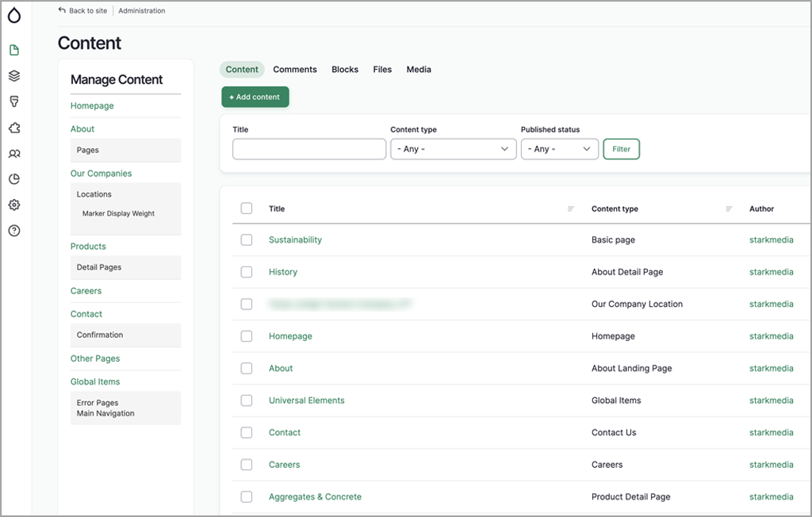This screenshot has height=517, width=812.
Task: Open Appearance via paintbrush icon
Action: 14,102
